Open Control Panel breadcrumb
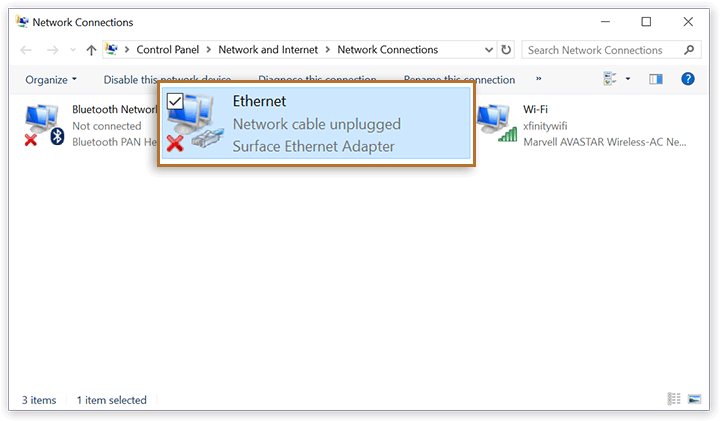Image resolution: width=720 pixels, height=421 pixels. (x=168, y=50)
